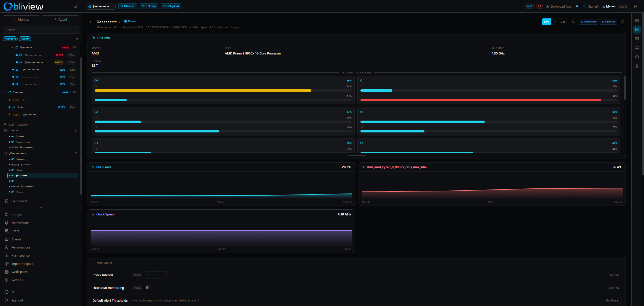Toggle Inherit for Check Interval
The height and width of the screenshot is (306, 644).
click(137, 275)
